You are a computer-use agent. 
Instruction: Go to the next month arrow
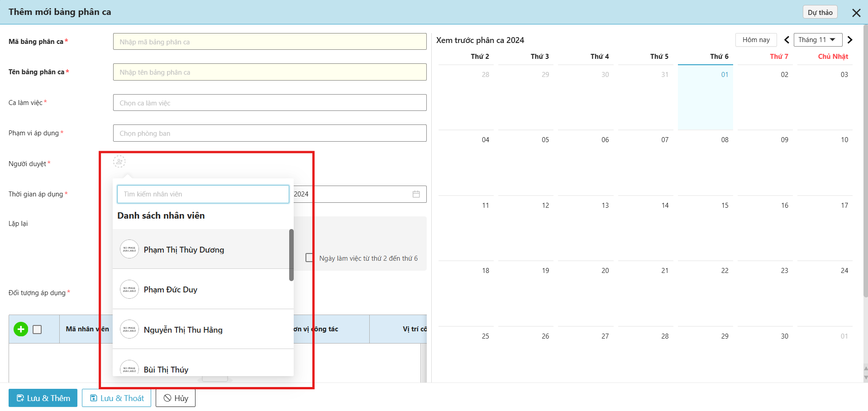click(849, 40)
